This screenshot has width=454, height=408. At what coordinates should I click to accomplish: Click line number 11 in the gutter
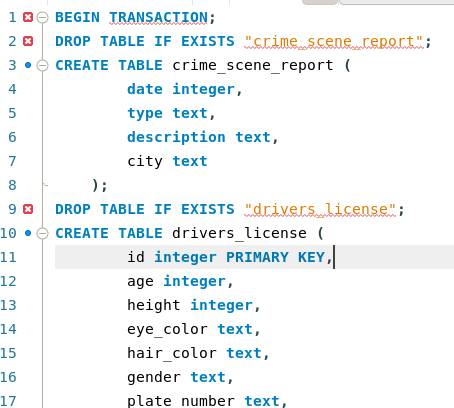point(8,257)
